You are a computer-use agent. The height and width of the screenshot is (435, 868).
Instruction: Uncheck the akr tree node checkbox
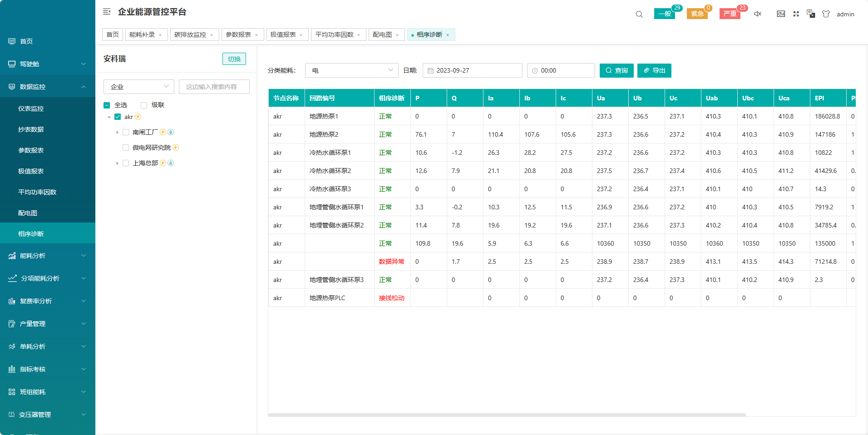coord(118,117)
